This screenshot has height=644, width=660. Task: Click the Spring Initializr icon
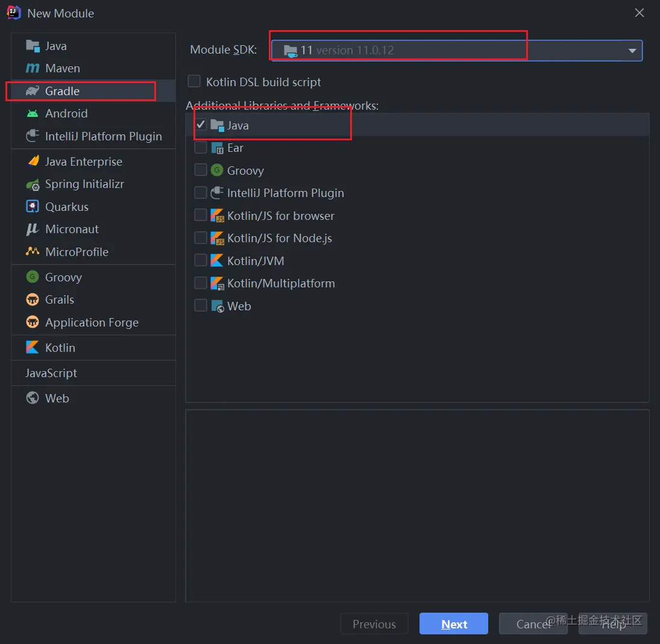[33, 184]
